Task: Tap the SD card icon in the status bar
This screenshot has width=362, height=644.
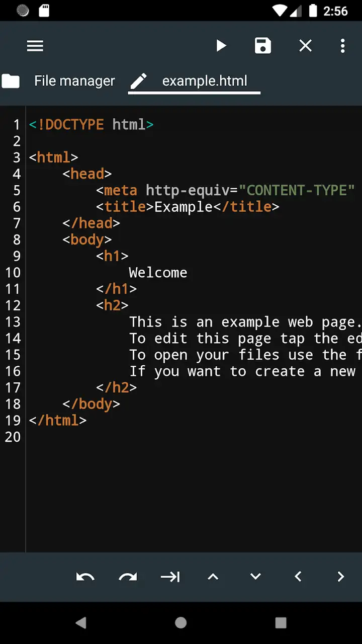Action: coord(44,11)
